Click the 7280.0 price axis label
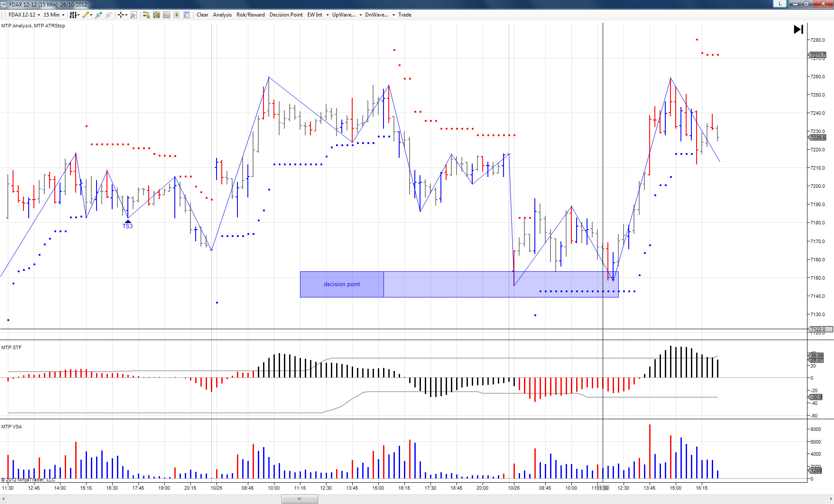This screenshot has height=504, width=834. click(x=817, y=40)
